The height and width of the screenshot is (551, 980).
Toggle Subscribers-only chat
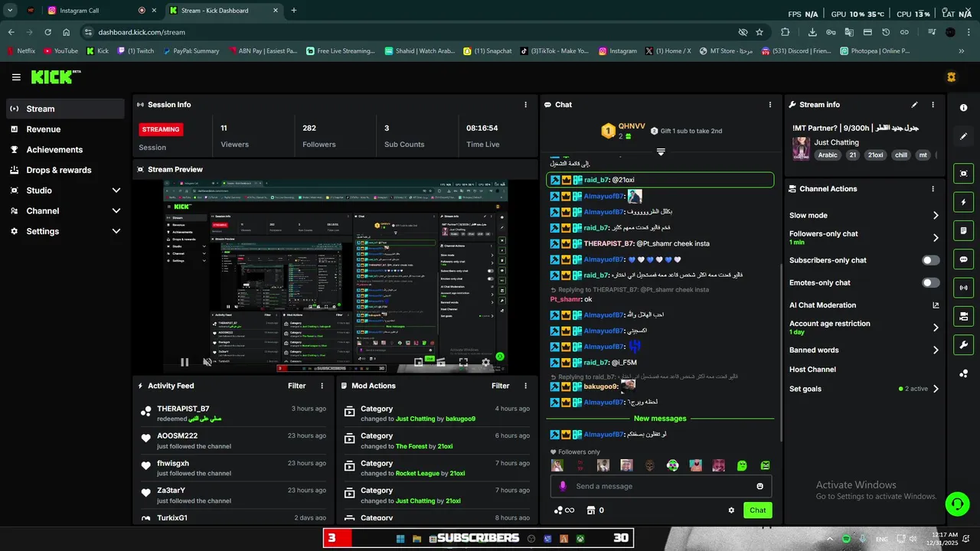tap(930, 260)
